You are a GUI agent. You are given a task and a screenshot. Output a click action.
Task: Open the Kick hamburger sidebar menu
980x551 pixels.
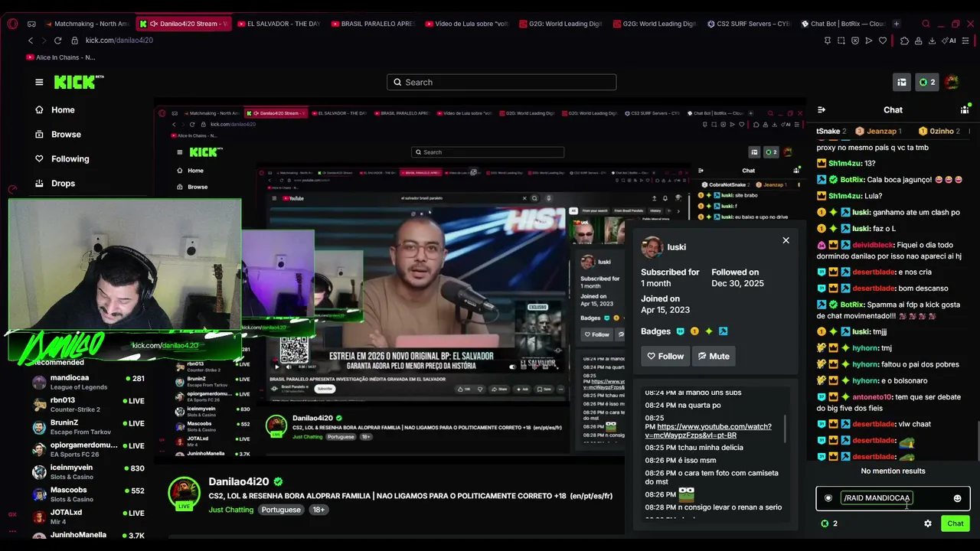(39, 82)
